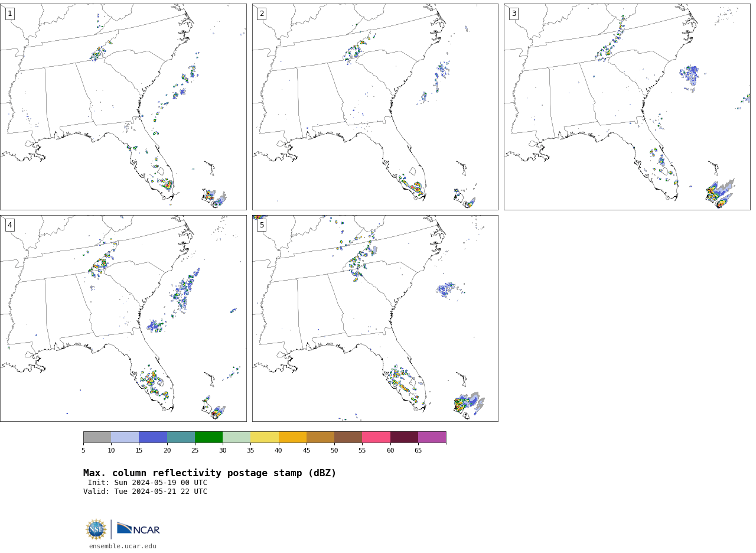Open the ensemble.ucar.edu link
This screenshot has height=553, width=756.
[123, 547]
